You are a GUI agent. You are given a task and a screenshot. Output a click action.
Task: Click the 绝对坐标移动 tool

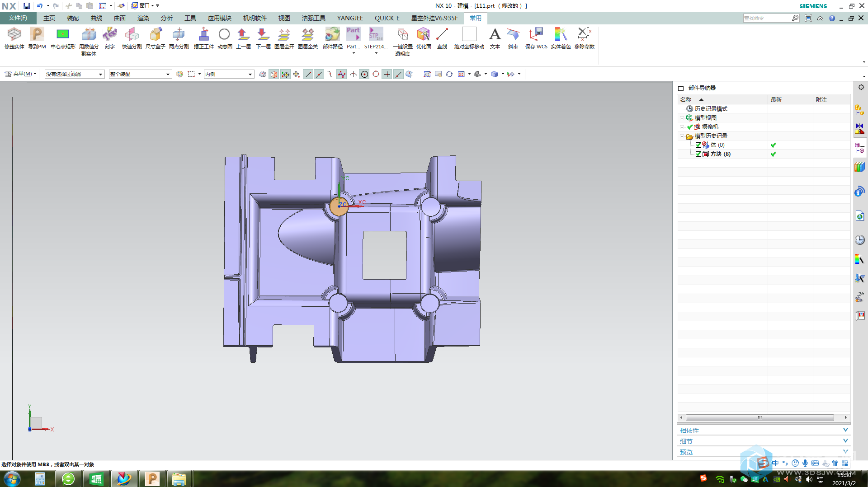pos(469,34)
